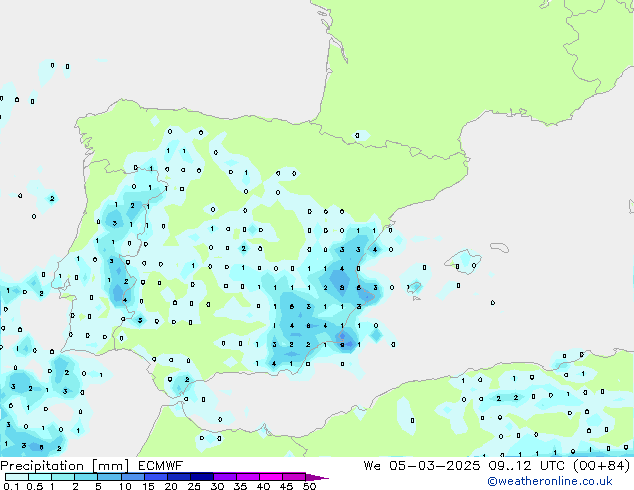
Task: Click the 0.5–1 mm legend color swatch
Action: (40, 477)
